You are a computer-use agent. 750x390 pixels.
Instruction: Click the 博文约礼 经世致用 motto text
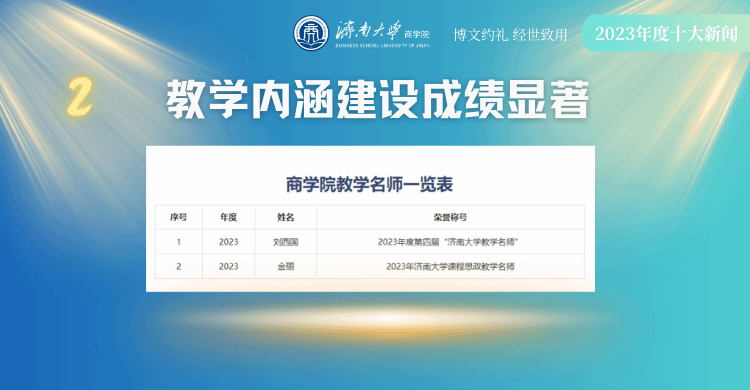click(x=510, y=34)
